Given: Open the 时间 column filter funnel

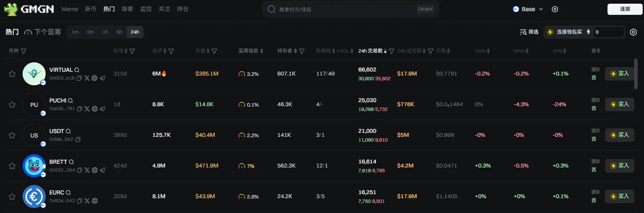Looking at the screenshot, I should [132, 51].
